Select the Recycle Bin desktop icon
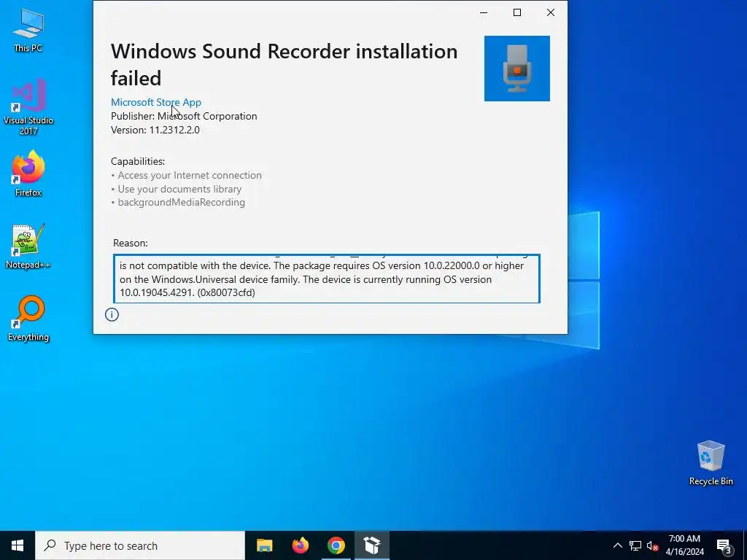The height and width of the screenshot is (560, 747). click(x=711, y=462)
